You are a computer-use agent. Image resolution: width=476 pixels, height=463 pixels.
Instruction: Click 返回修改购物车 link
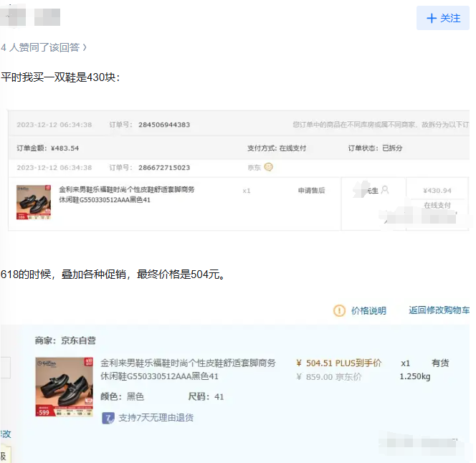click(x=439, y=310)
